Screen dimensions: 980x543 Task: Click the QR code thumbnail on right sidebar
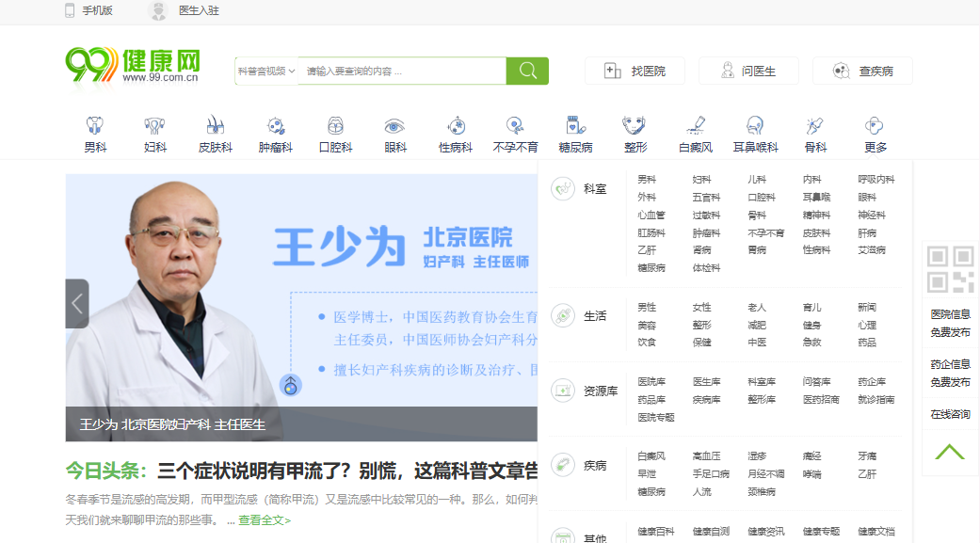point(950,270)
